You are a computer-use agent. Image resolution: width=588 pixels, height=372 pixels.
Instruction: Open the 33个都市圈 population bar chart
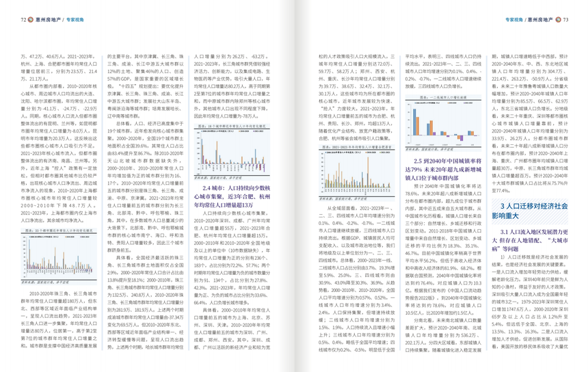(59, 256)
